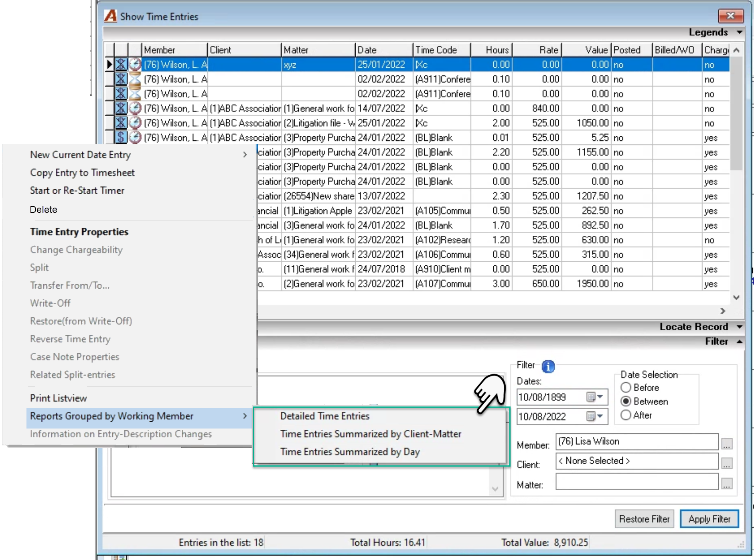Collapse the Filter panel
The image size is (754, 560).
pos(740,342)
